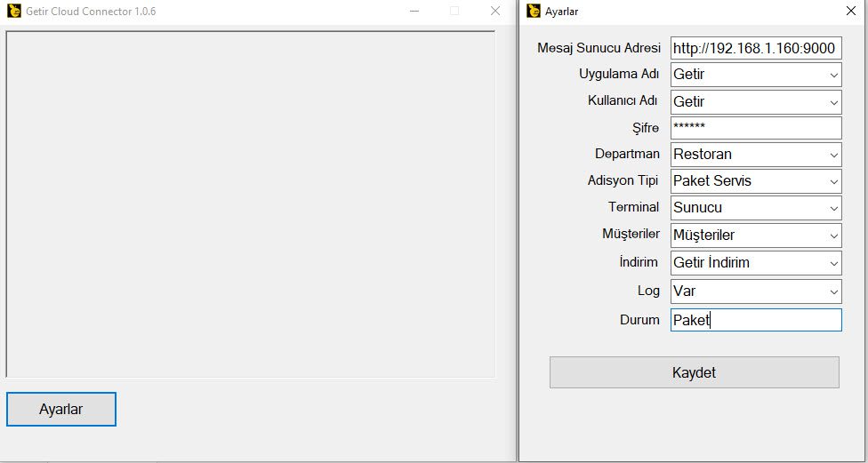Open the Ayarlar settings button

[x=61, y=409]
